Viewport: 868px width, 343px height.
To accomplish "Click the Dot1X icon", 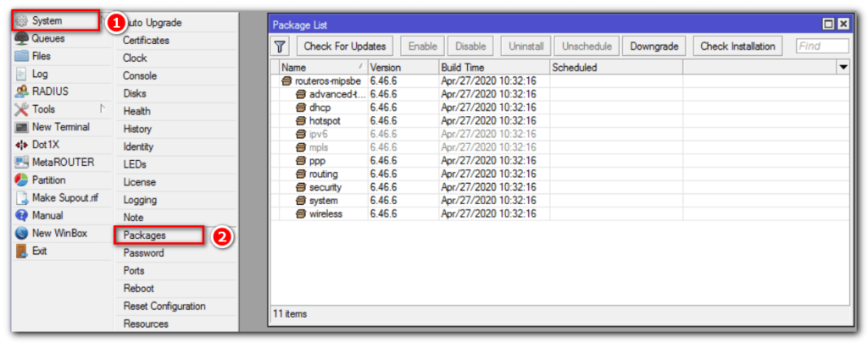I will (x=21, y=145).
